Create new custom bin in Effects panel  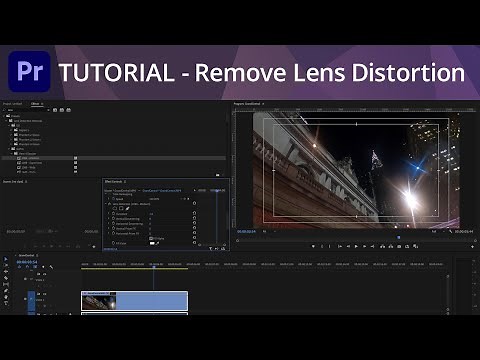pos(218,175)
